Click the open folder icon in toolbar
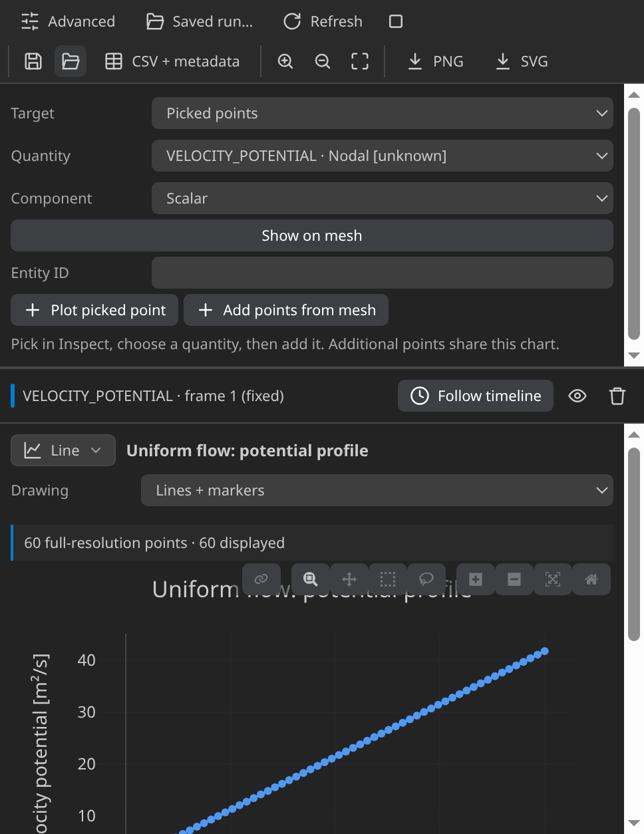 coord(71,61)
